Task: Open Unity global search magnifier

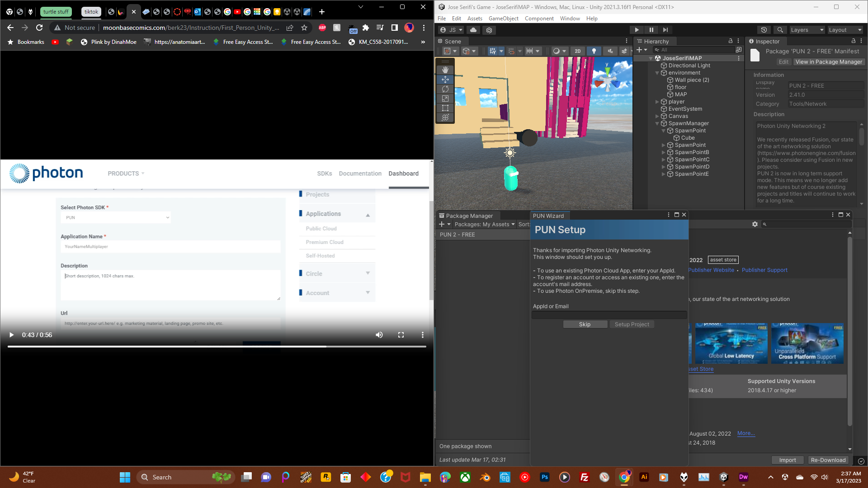Action: click(780, 30)
